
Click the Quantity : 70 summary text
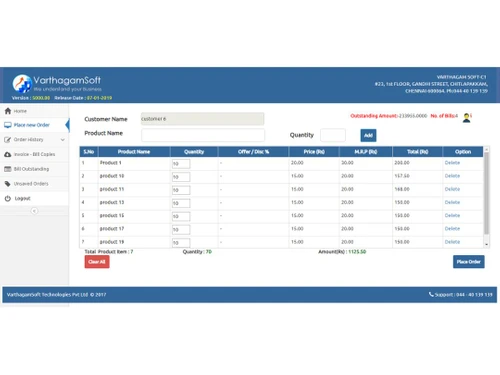point(197,252)
